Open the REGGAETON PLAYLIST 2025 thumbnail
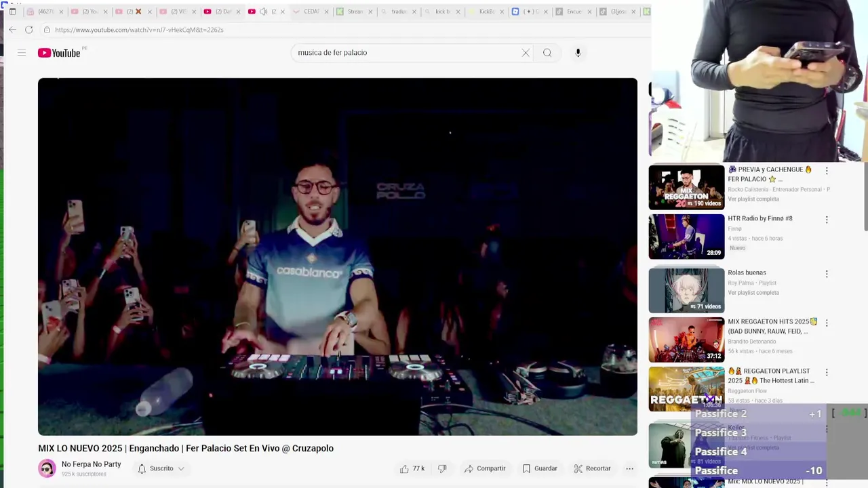The height and width of the screenshot is (488, 868). click(686, 389)
